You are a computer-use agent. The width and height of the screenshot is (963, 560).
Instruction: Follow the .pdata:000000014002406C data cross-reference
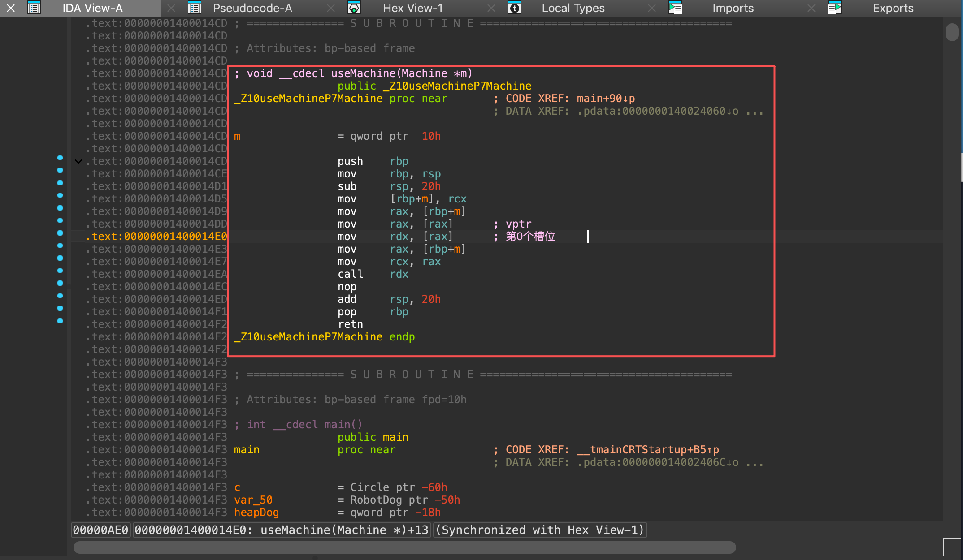(x=658, y=462)
